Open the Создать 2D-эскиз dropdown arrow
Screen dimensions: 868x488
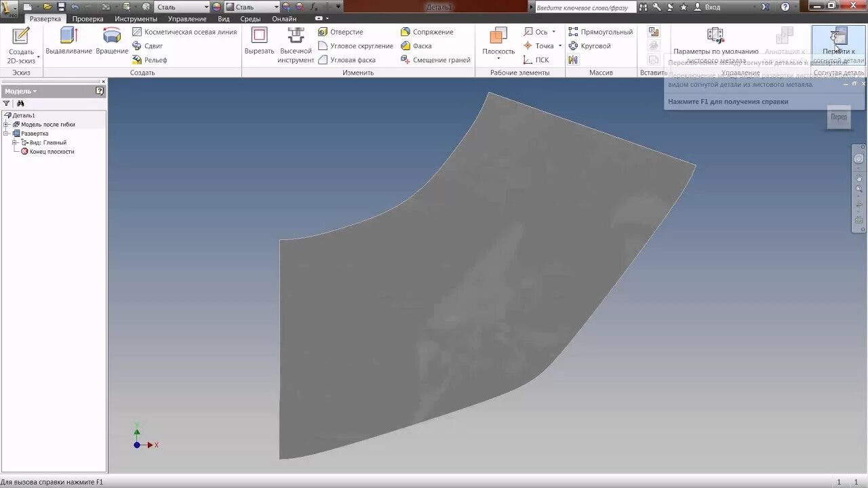click(x=38, y=56)
